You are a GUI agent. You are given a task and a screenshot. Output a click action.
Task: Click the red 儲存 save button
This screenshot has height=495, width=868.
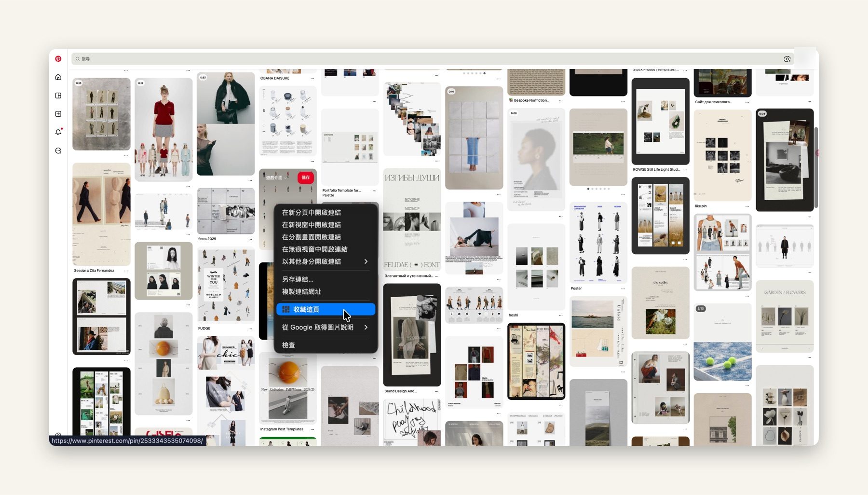click(x=306, y=178)
